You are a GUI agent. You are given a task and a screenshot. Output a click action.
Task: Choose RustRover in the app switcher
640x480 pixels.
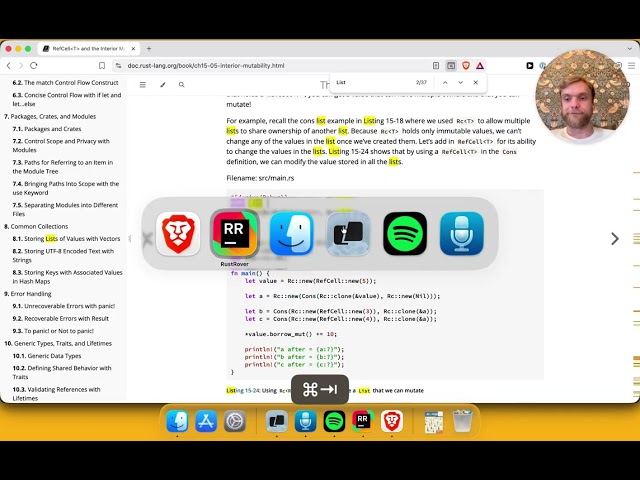(x=235, y=234)
